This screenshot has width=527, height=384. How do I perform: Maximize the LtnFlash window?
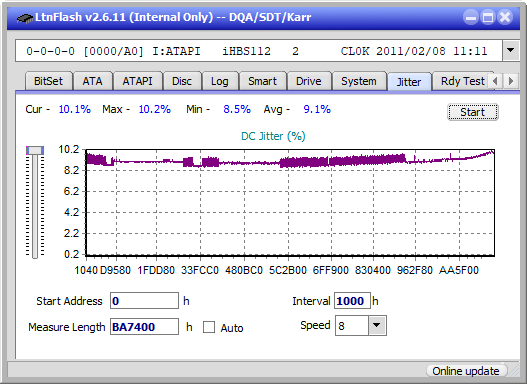click(x=488, y=17)
